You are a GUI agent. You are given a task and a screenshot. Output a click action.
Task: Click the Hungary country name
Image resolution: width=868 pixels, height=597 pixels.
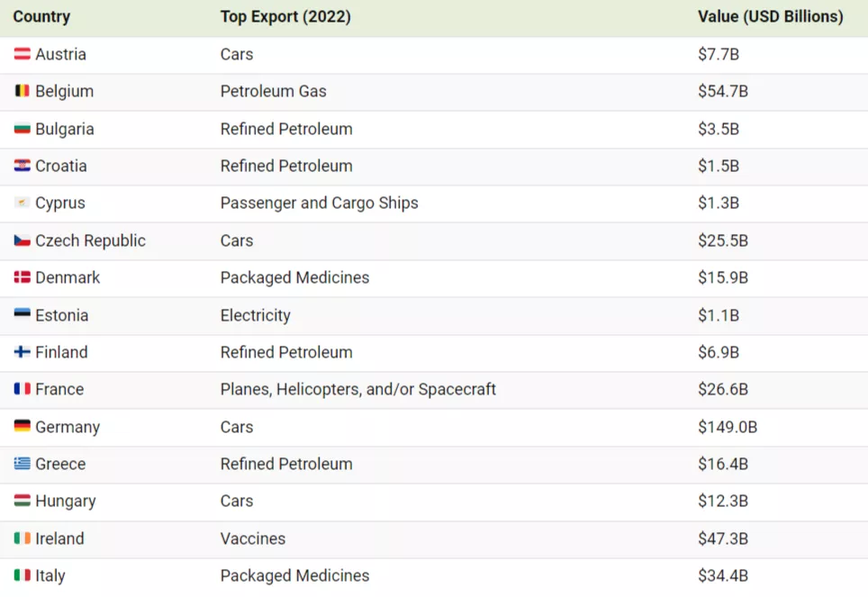[65, 501]
